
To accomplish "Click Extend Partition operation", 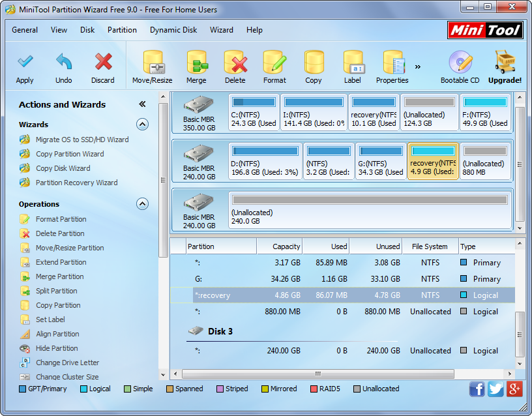I will (53, 262).
